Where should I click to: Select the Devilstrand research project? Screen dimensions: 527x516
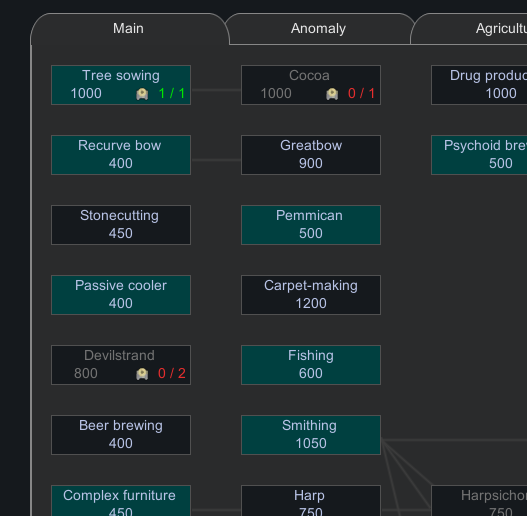pyautogui.click(x=121, y=365)
